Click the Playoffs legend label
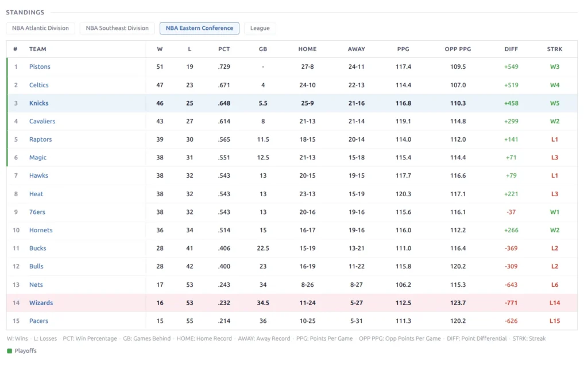Image resolution: width=588 pixels, height=366 pixels. 25,351
